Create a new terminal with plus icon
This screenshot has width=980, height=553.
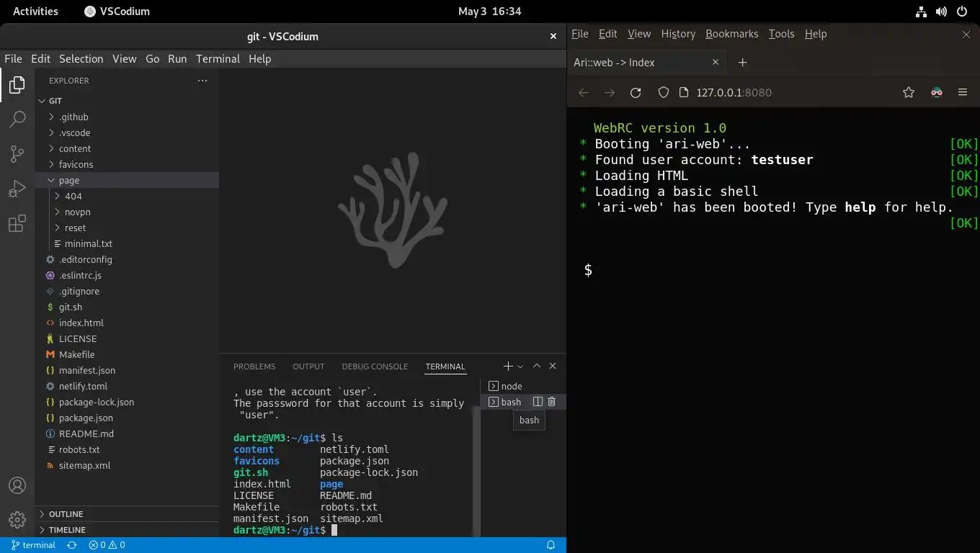(508, 367)
